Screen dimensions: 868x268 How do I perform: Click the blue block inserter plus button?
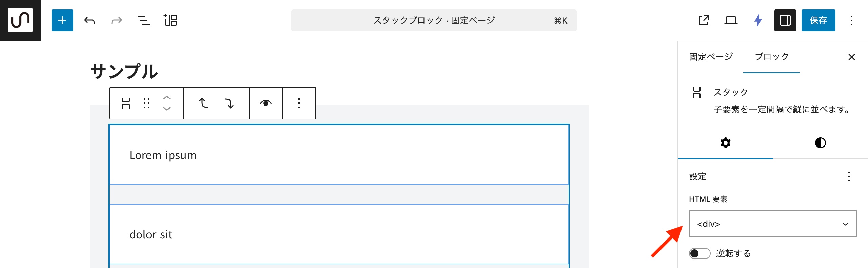pyautogui.click(x=62, y=20)
